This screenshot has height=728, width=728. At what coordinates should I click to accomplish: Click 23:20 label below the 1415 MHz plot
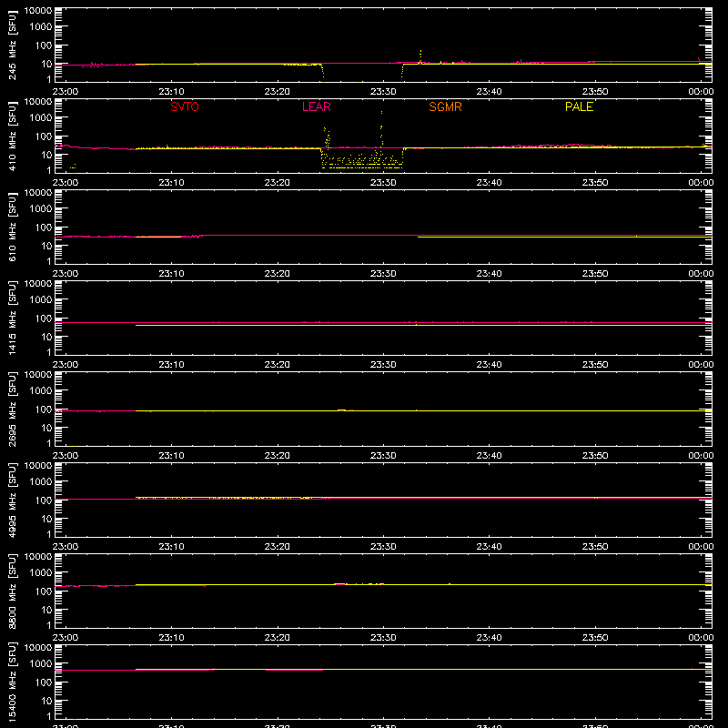tap(278, 365)
